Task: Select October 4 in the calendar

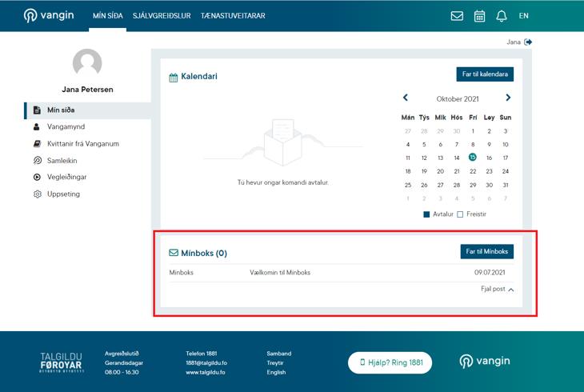Action: pyautogui.click(x=408, y=145)
